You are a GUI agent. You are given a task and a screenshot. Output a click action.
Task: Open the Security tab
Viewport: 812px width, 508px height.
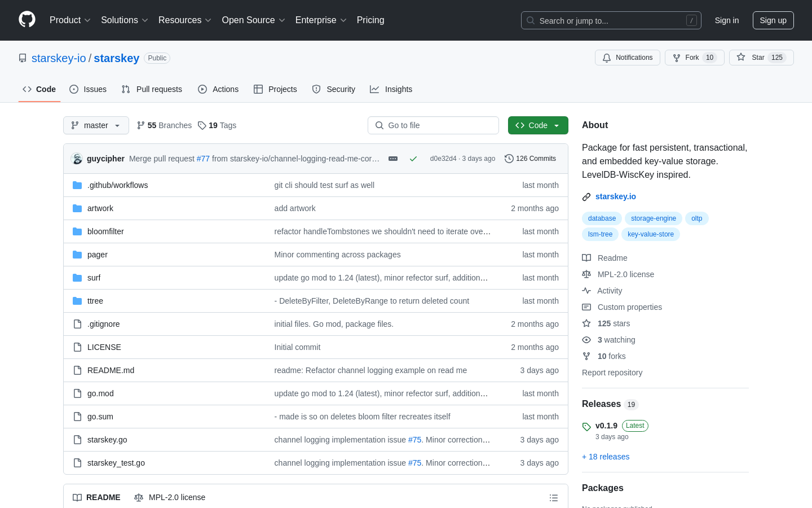pyautogui.click(x=334, y=89)
